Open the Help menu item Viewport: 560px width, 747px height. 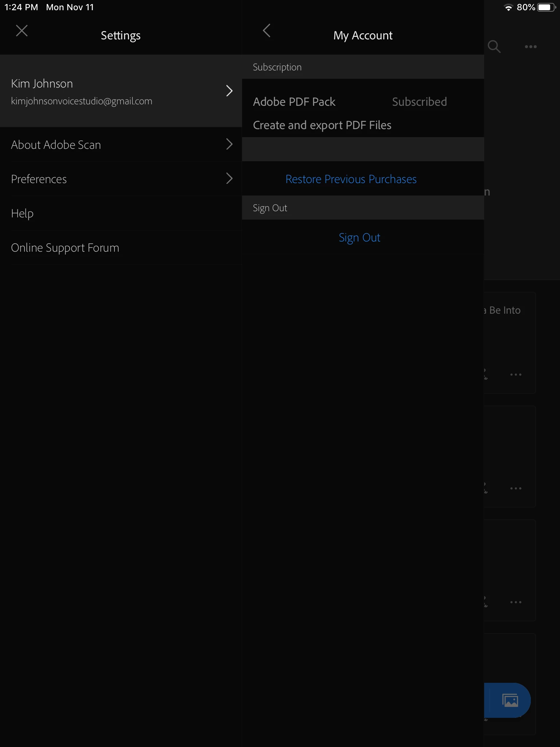pos(121,213)
